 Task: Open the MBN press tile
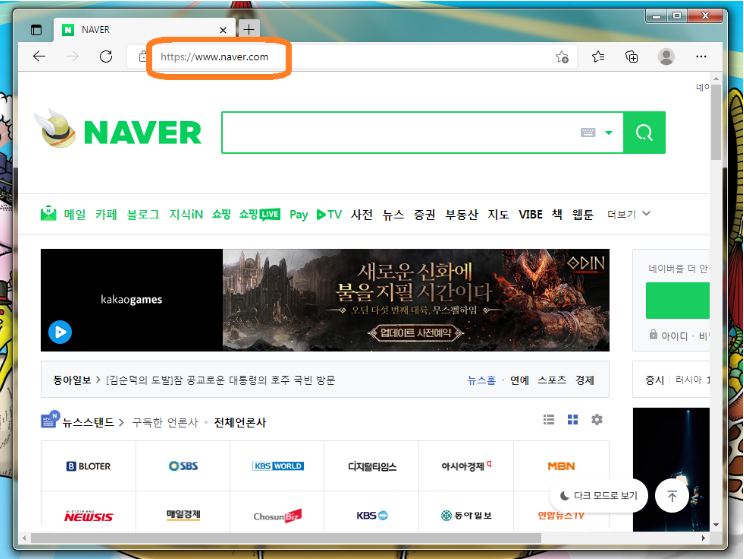click(x=561, y=466)
